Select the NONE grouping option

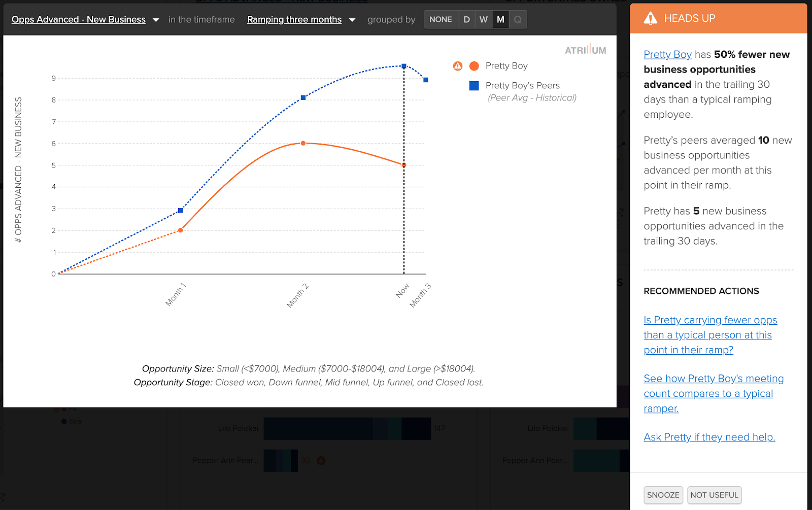click(x=441, y=19)
